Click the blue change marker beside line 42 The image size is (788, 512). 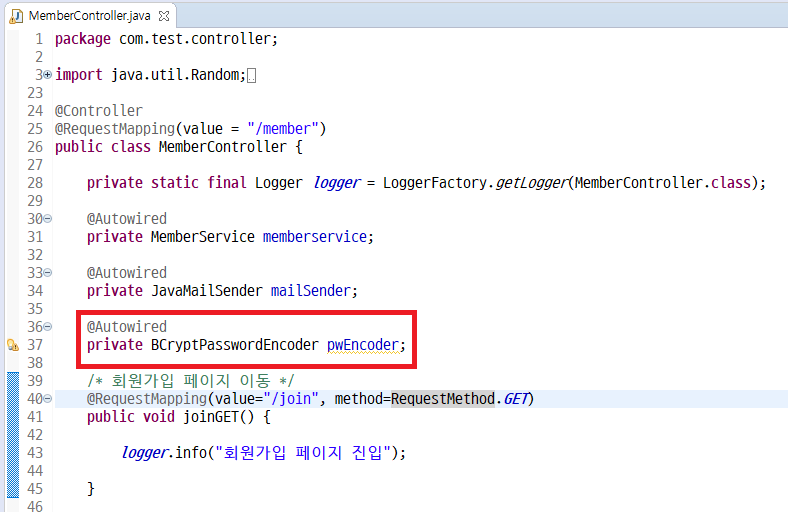click(13, 435)
